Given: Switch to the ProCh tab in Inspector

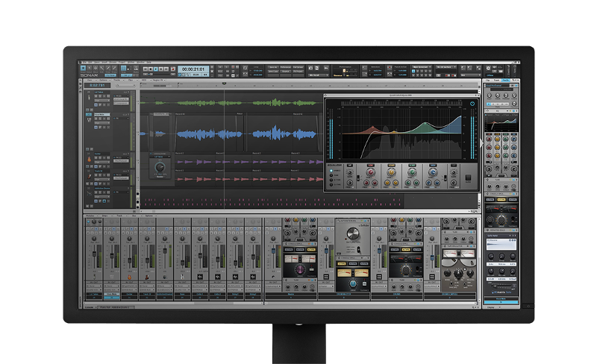Looking at the screenshot, I should pyautogui.click(x=505, y=81).
